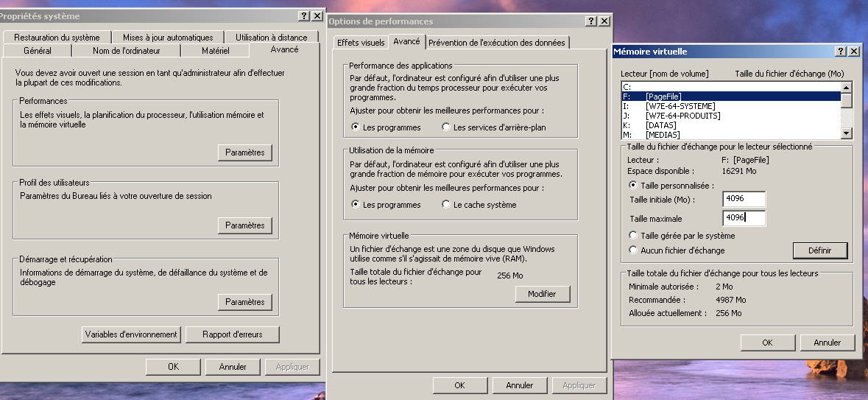
Task: Select drive C: in the list
Action: point(731,86)
